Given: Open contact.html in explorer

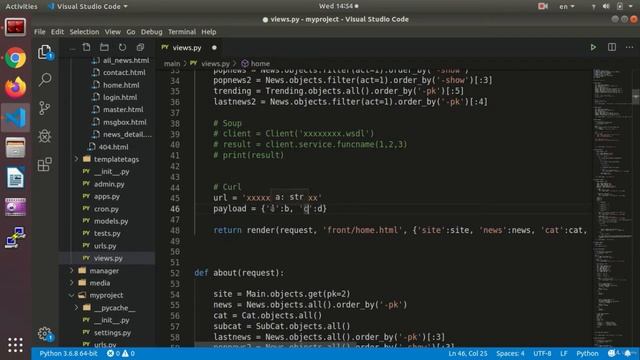Looking at the screenshot, I should [124, 72].
